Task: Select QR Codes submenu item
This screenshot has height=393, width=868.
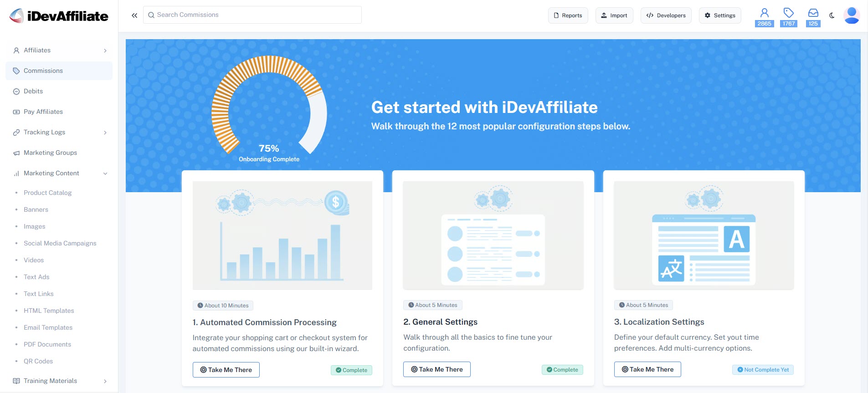Action: click(x=38, y=361)
